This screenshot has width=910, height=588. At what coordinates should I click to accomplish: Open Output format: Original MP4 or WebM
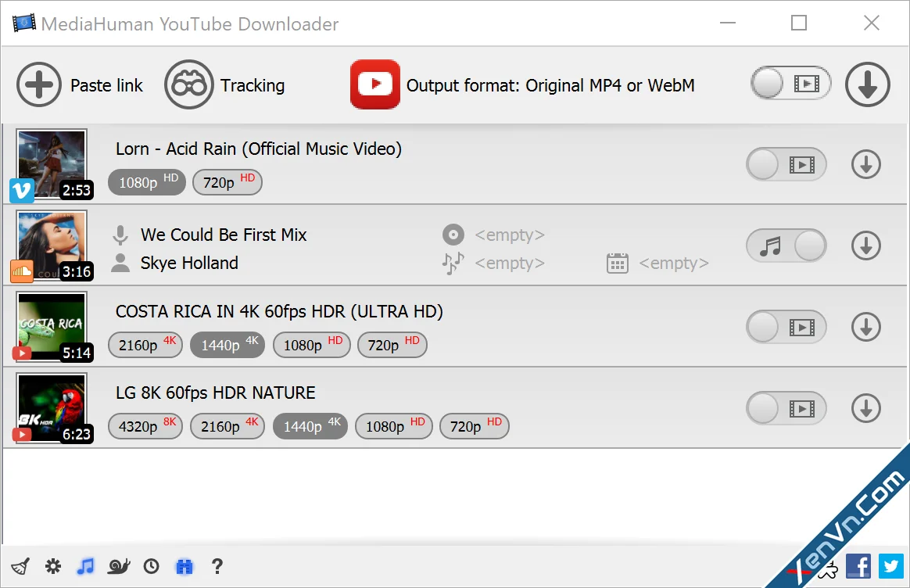click(550, 85)
